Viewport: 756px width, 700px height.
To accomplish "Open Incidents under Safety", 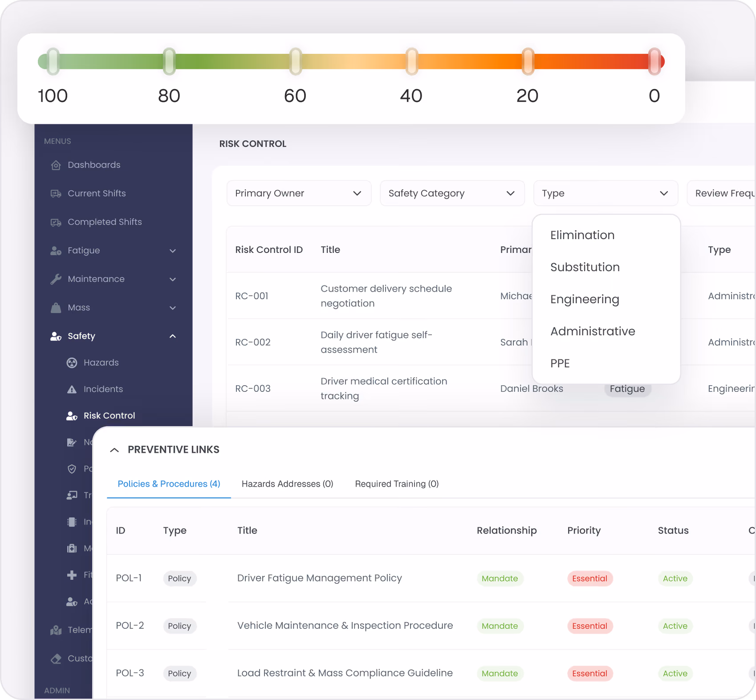I will (x=103, y=389).
